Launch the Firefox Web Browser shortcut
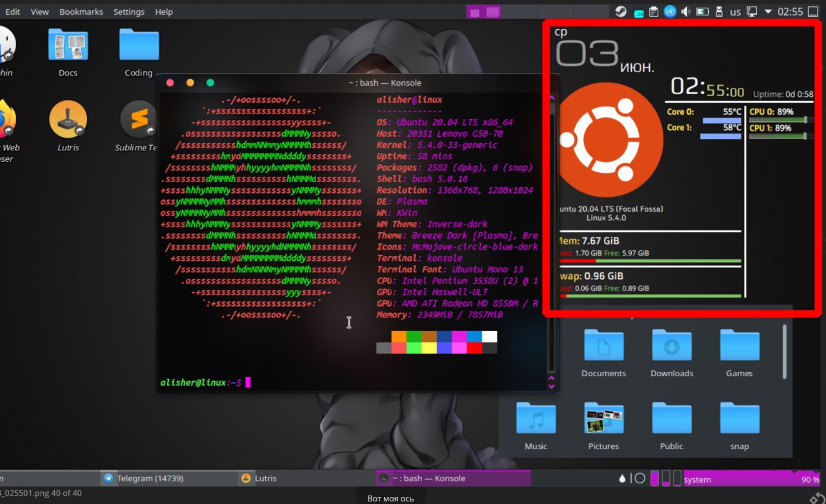The height and width of the screenshot is (504, 826). point(6,129)
